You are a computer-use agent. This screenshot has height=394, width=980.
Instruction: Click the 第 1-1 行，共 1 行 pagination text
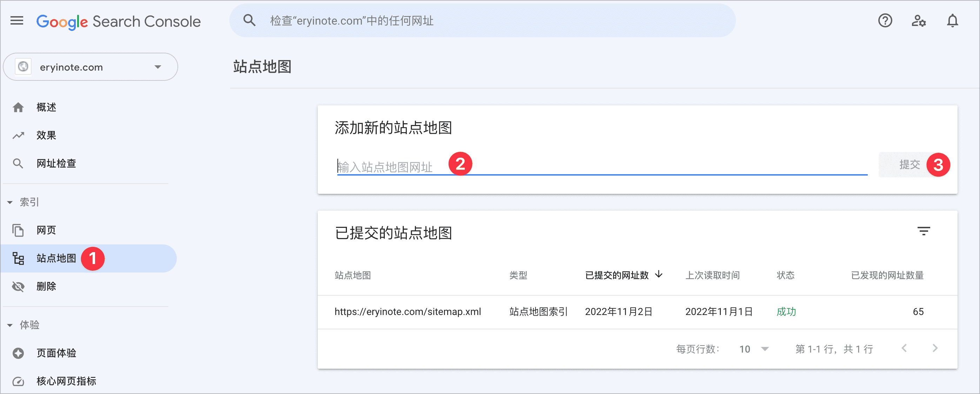(834, 349)
